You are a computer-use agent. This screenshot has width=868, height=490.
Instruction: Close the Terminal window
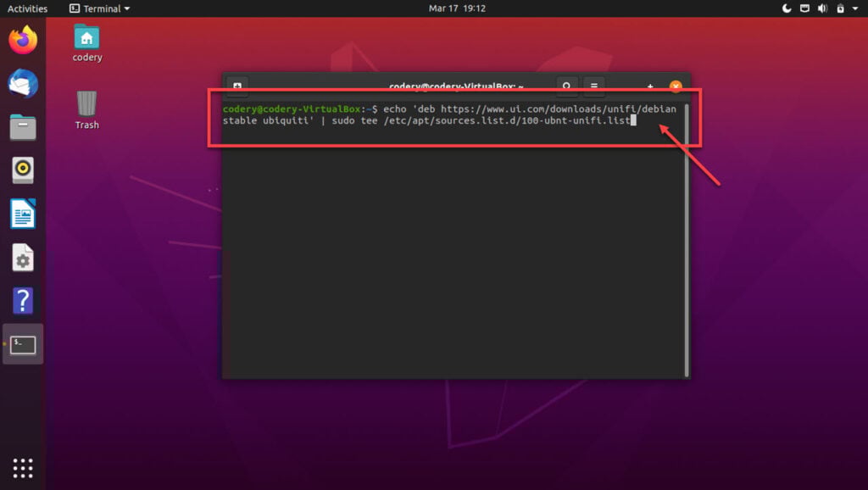(x=676, y=86)
